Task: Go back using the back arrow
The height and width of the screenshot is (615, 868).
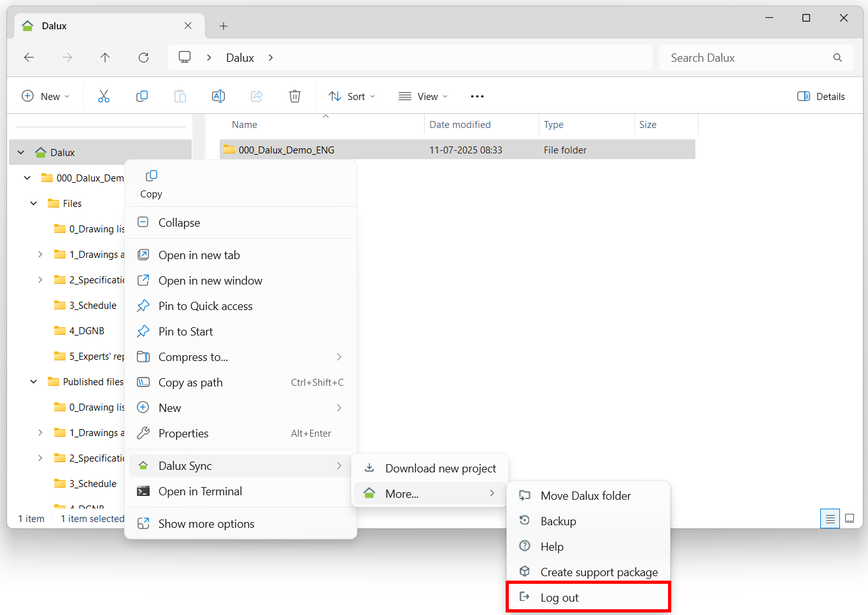Action: (29, 57)
